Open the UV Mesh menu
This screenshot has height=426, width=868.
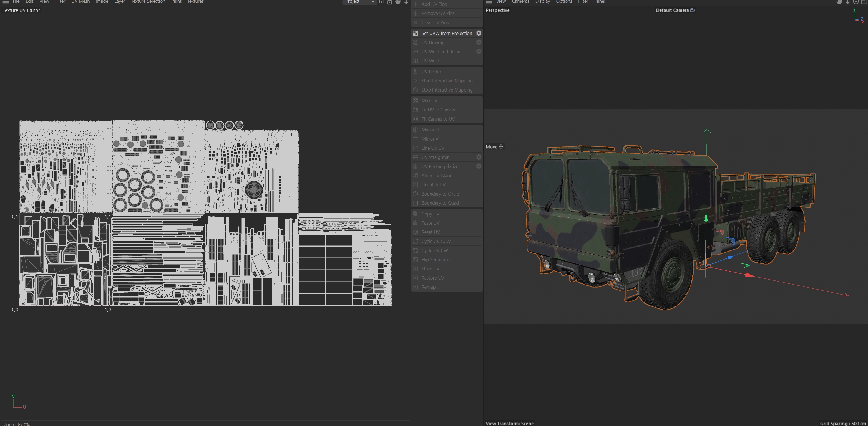[80, 2]
